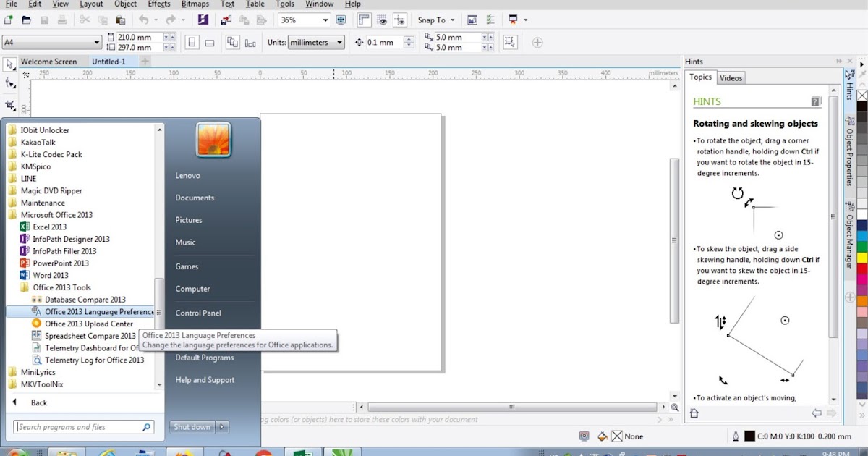Apply layout to All Pages button
Image resolution: width=868 pixels, height=456 pixels.
pyautogui.click(x=232, y=42)
